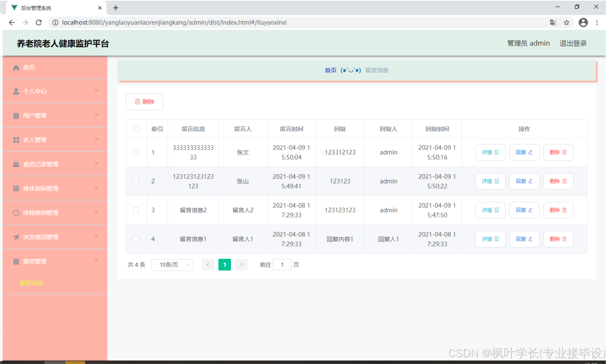Image resolution: width=607 pixels, height=364 pixels.
Task: Open the translate page icon in address bar
Action: 553,22
